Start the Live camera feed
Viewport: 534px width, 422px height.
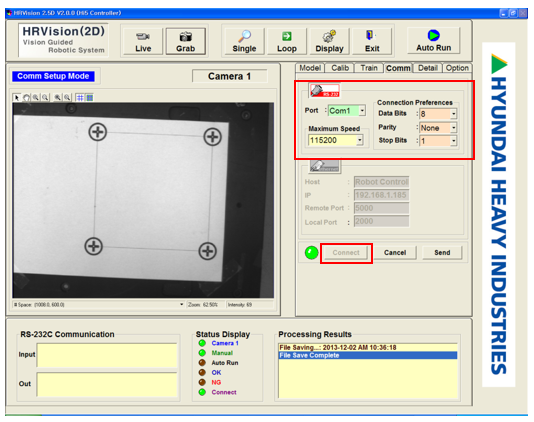[143, 42]
